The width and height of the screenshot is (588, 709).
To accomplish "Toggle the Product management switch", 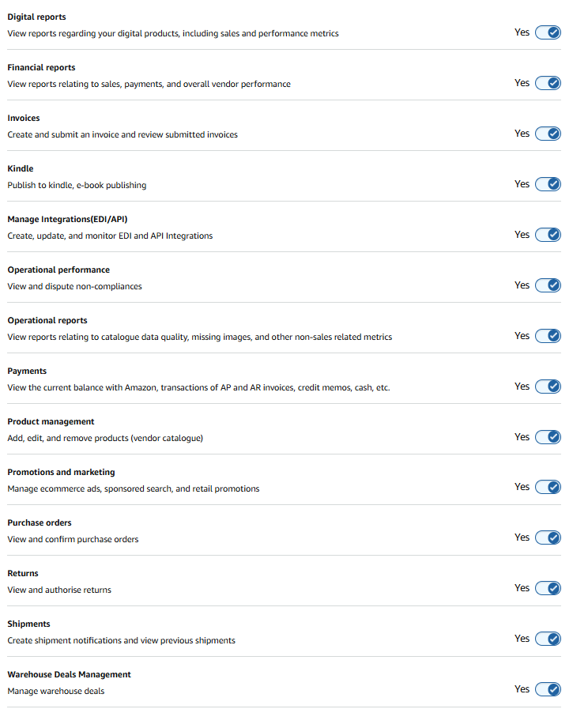I will 548,437.
